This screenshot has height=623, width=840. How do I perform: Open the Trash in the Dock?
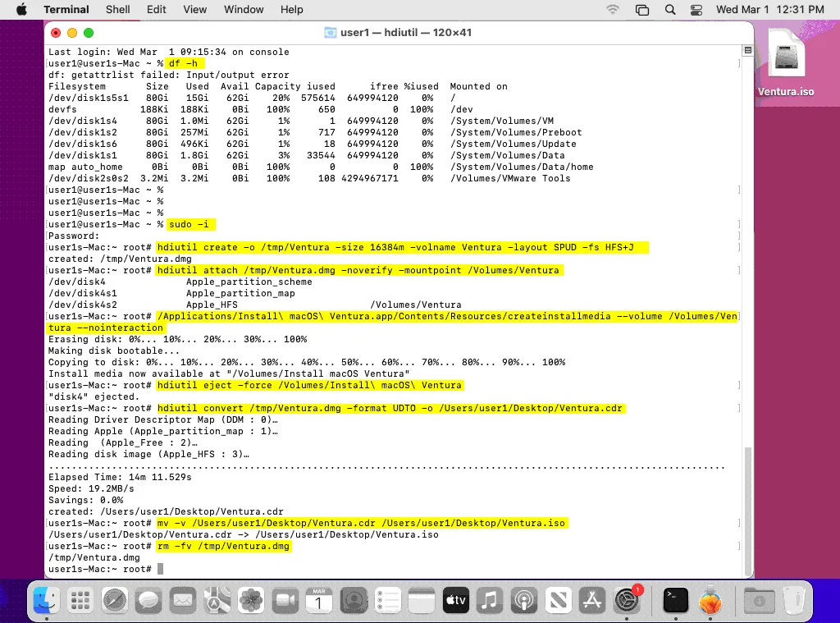tap(792, 601)
